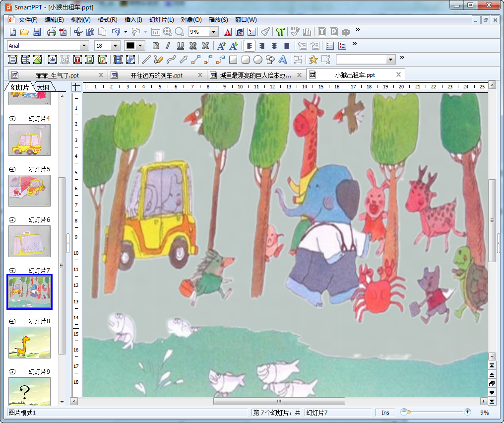Viewport: 504px width, 423px height.
Task: Select the 幻灯片5 thumbnail
Action: coord(30,191)
